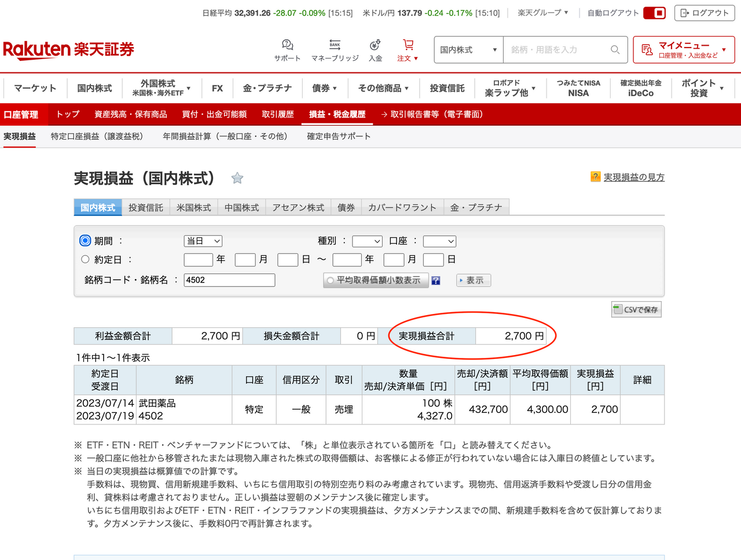Click the マネーブリッジ bank icon
The height and width of the screenshot is (560, 741).
(x=335, y=44)
